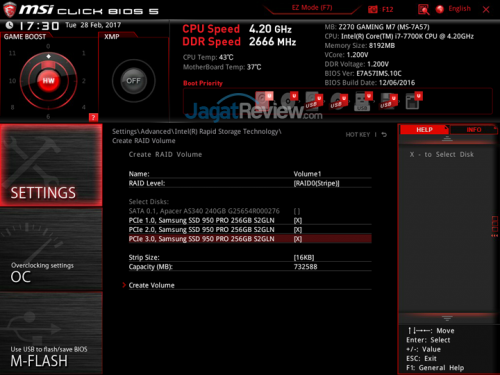Viewport: 500px width, 375px height.
Task: Open the RAID Level RAID0(Stripe) dropdown
Action: (x=316, y=183)
